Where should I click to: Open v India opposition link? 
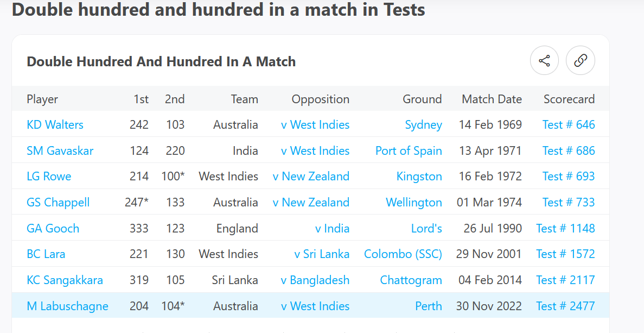tap(332, 228)
